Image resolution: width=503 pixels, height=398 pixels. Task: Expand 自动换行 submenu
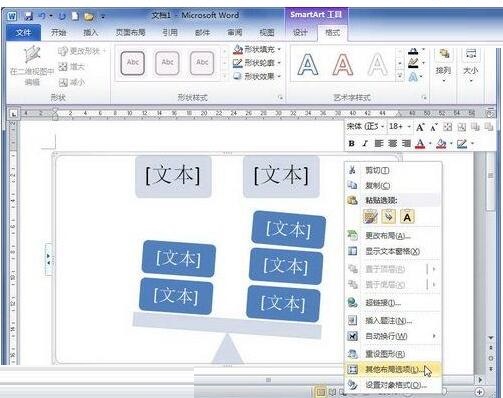point(393,336)
